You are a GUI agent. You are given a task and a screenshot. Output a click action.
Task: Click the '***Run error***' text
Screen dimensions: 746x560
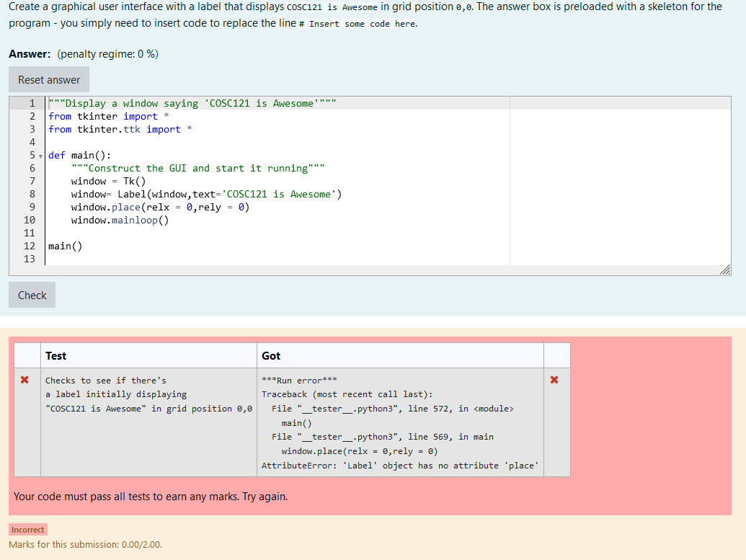pos(299,380)
